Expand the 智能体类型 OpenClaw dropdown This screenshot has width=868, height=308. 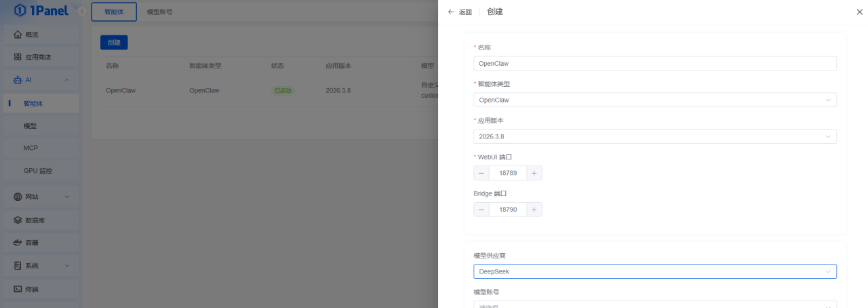pos(654,100)
